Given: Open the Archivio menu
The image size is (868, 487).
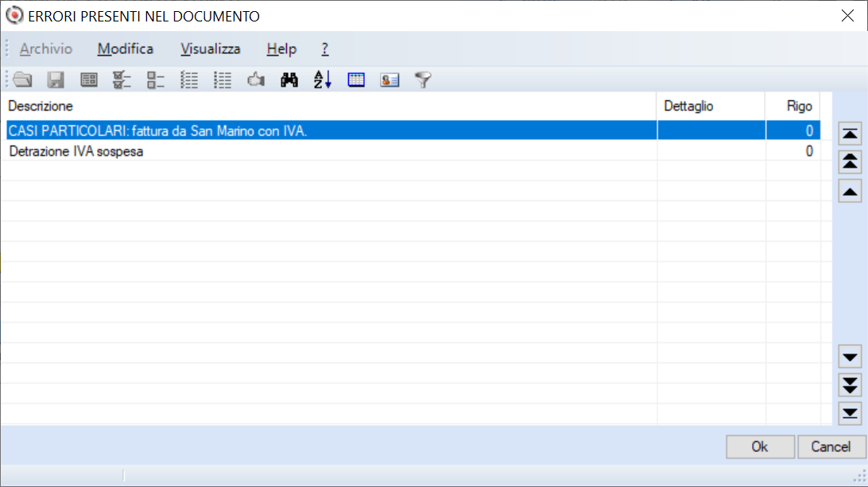Looking at the screenshot, I should [x=46, y=48].
